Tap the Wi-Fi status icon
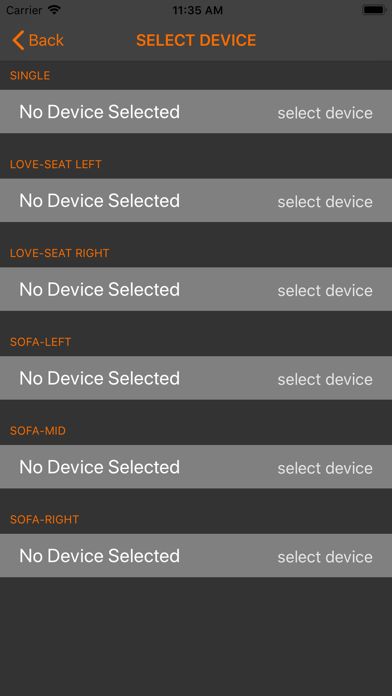392x696 pixels. 54,10
